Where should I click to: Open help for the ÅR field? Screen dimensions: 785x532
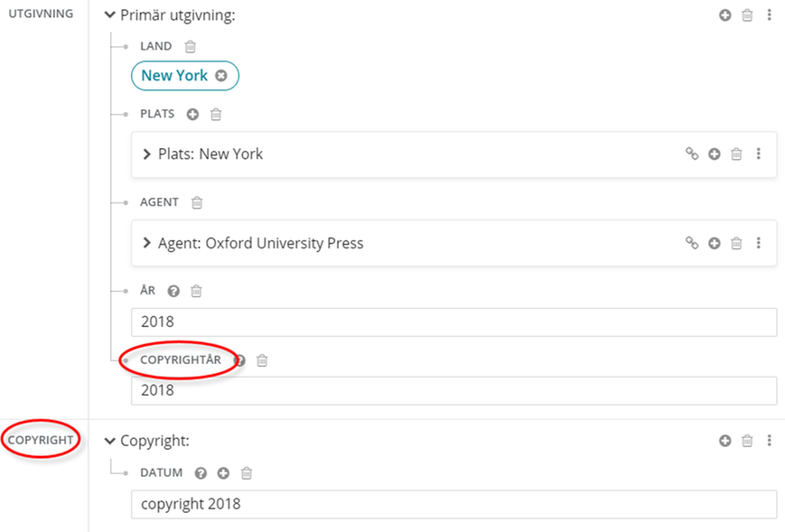click(x=173, y=290)
